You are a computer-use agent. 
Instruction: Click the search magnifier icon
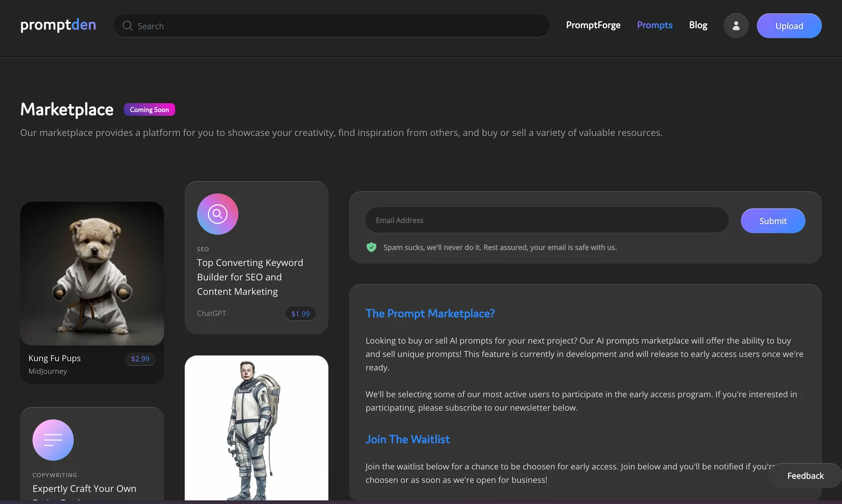coord(127,26)
